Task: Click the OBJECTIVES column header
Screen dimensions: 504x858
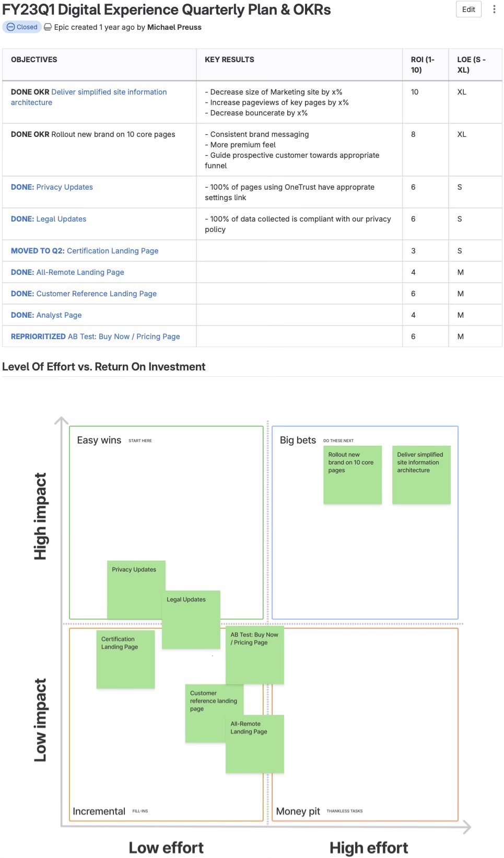Action: click(x=34, y=60)
